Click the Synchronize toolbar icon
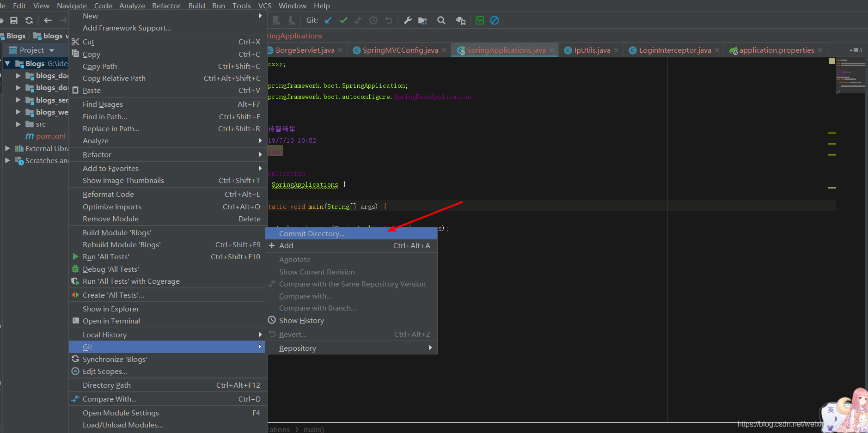The image size is (868, 433). [29, 20]
